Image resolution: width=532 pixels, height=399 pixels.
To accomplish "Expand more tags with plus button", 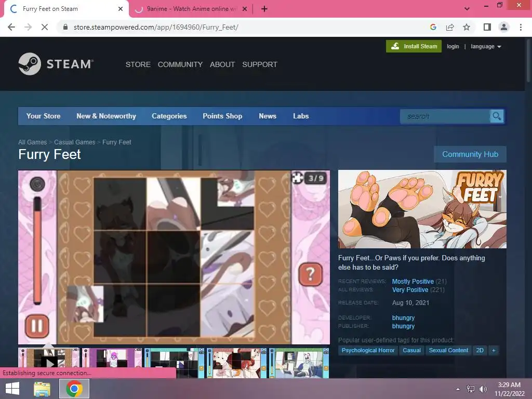I will [x=494, y=350].
